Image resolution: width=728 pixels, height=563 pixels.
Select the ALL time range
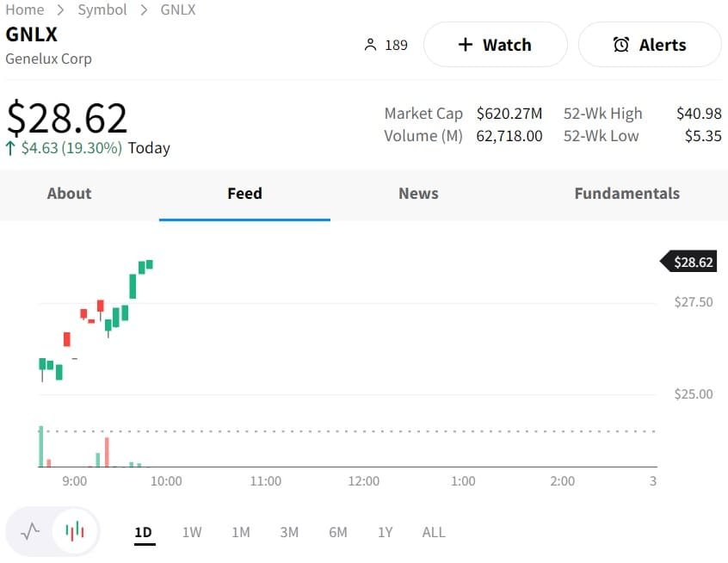[434, 532]
